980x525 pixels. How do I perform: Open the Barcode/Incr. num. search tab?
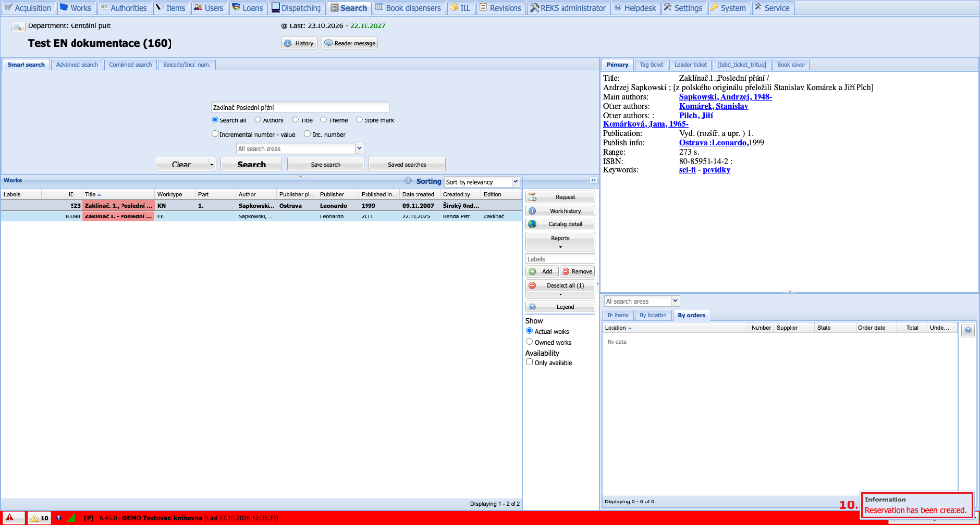(185, 65)
